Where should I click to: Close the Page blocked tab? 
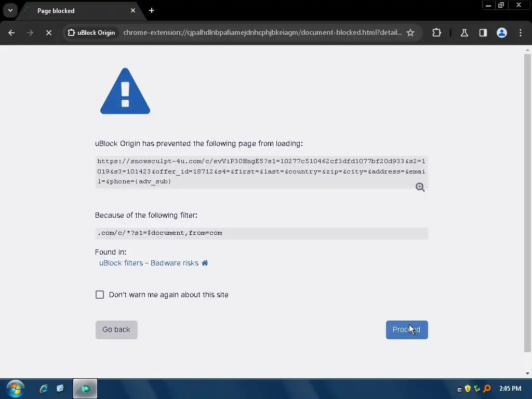pos(133,10)
